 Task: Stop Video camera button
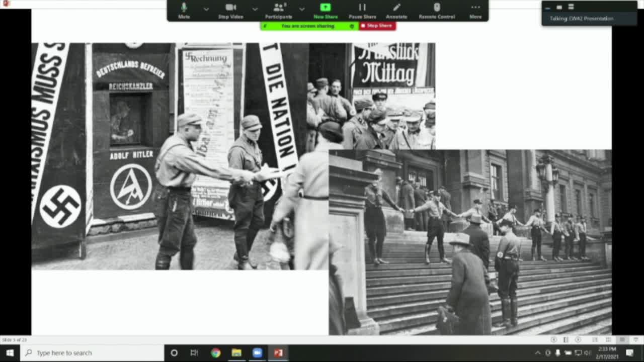click(x=230, y=11)
